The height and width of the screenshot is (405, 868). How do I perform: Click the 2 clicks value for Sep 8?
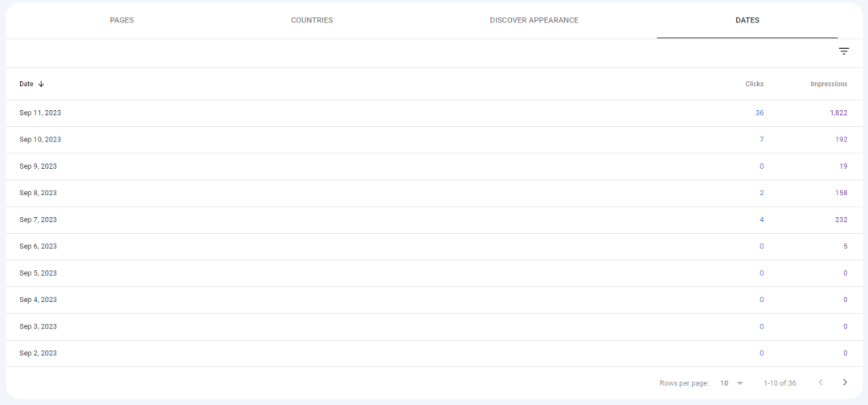[762, 193]
